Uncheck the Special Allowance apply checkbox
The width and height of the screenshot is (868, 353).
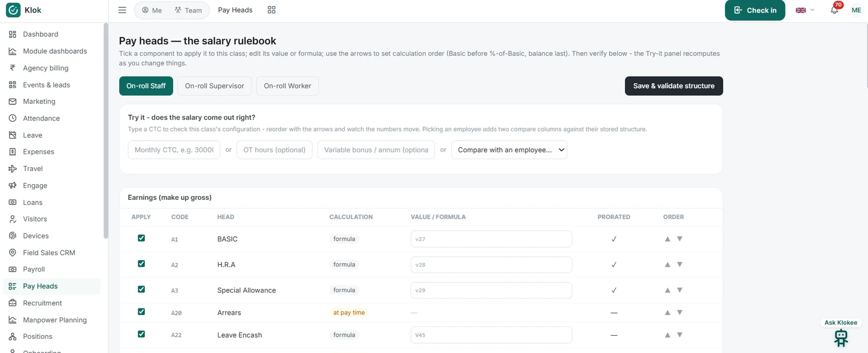coord(141,289)
